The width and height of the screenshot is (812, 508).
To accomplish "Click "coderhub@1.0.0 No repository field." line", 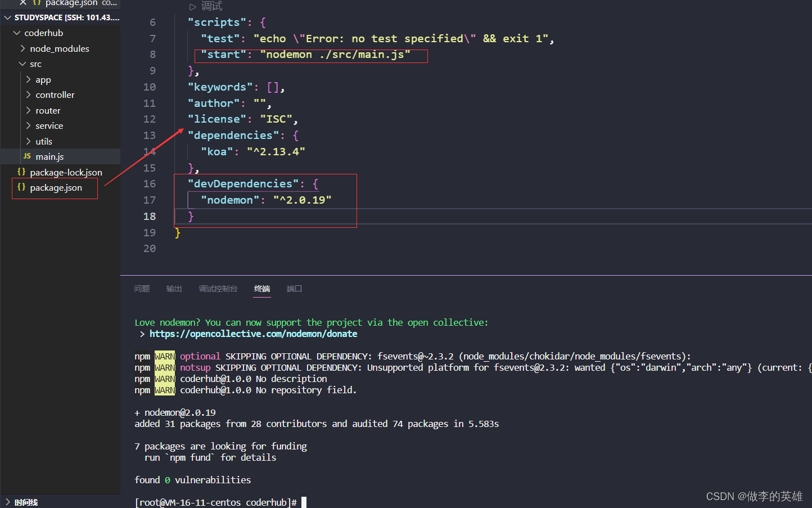I will 268,390.
